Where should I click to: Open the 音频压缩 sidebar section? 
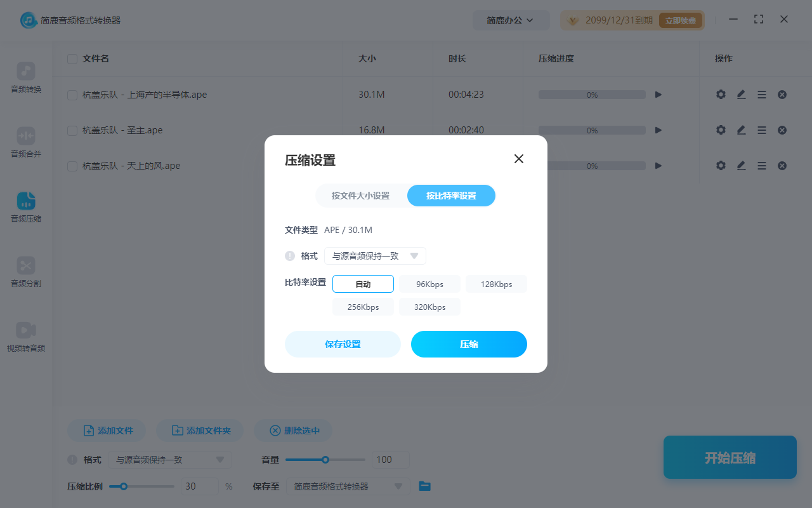(x=26, y=208)
